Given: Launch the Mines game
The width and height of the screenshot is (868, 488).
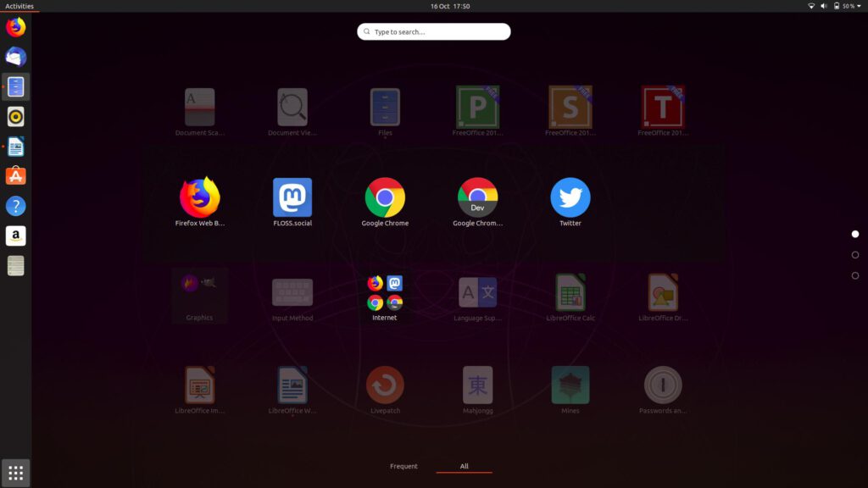Looking at the screenshot, I should tap(570, 385).
